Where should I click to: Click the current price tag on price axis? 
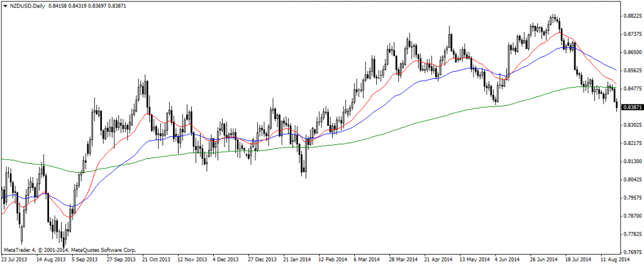631,107
